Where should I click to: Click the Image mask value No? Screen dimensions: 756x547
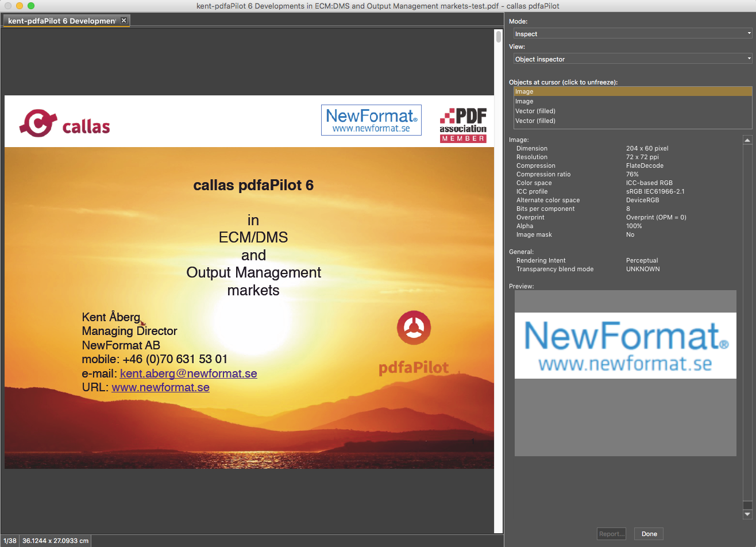[x=630, y=234]
